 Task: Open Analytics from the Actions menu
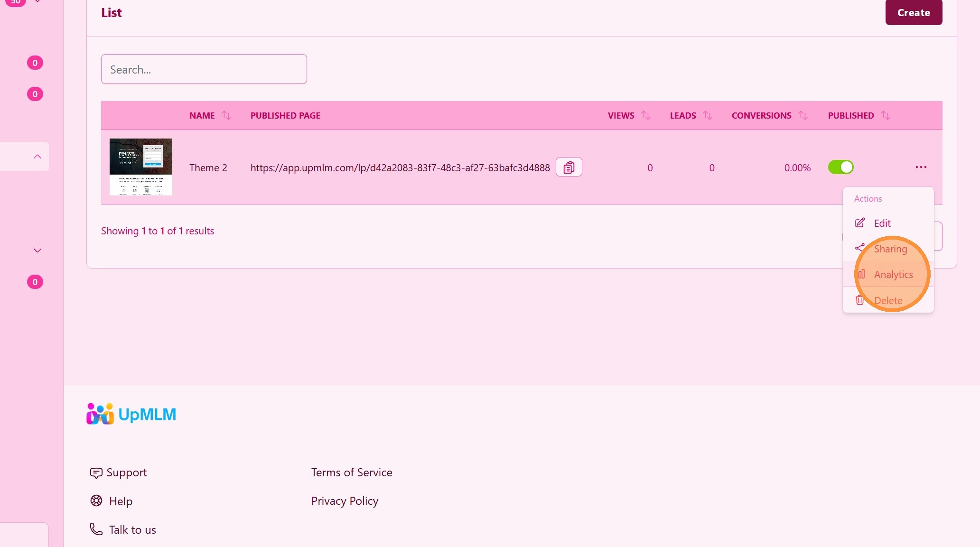coord(893,274)
